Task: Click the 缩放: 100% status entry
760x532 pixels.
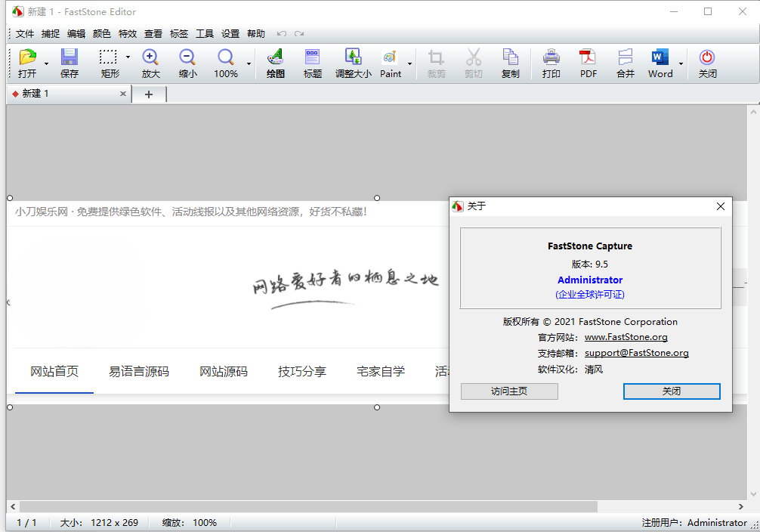Action: [x=189, y=523]
